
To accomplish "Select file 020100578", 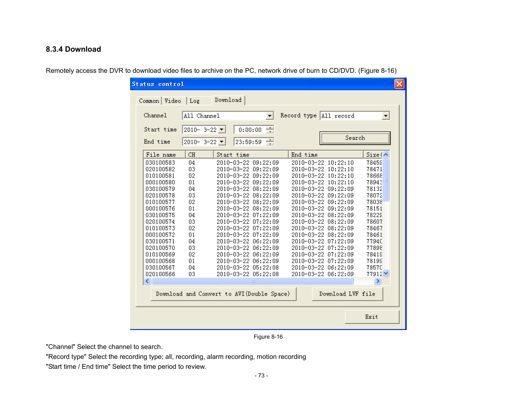I will coord(160,196).
